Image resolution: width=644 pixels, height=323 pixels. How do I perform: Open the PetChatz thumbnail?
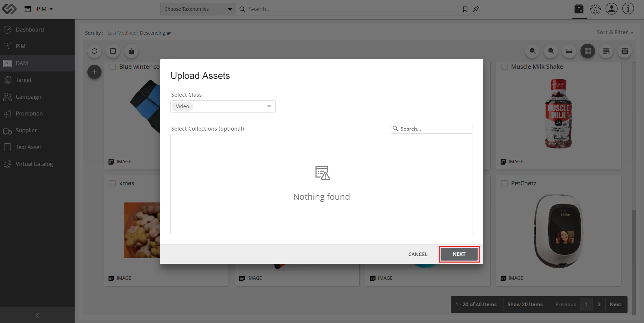559,231
